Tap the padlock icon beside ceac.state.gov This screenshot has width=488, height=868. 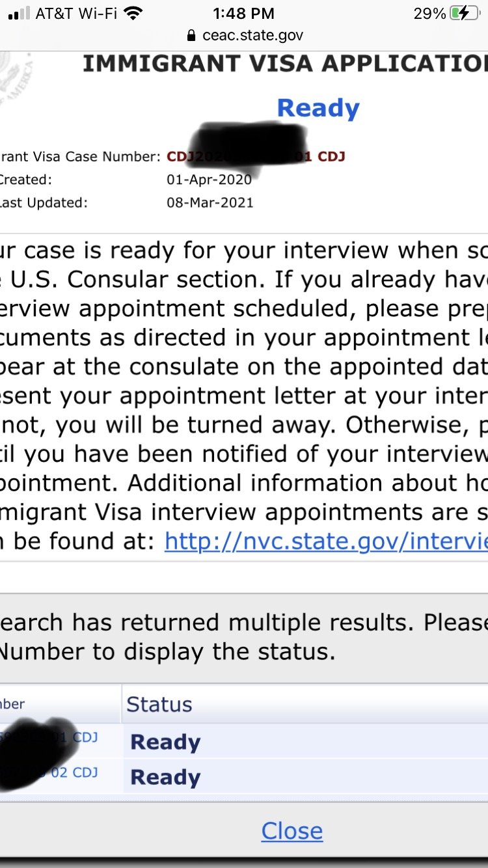(x=191, y=35)
